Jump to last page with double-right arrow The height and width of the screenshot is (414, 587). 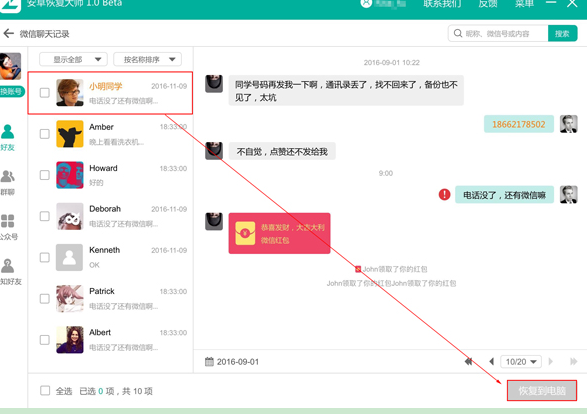[x=574, y=362]
